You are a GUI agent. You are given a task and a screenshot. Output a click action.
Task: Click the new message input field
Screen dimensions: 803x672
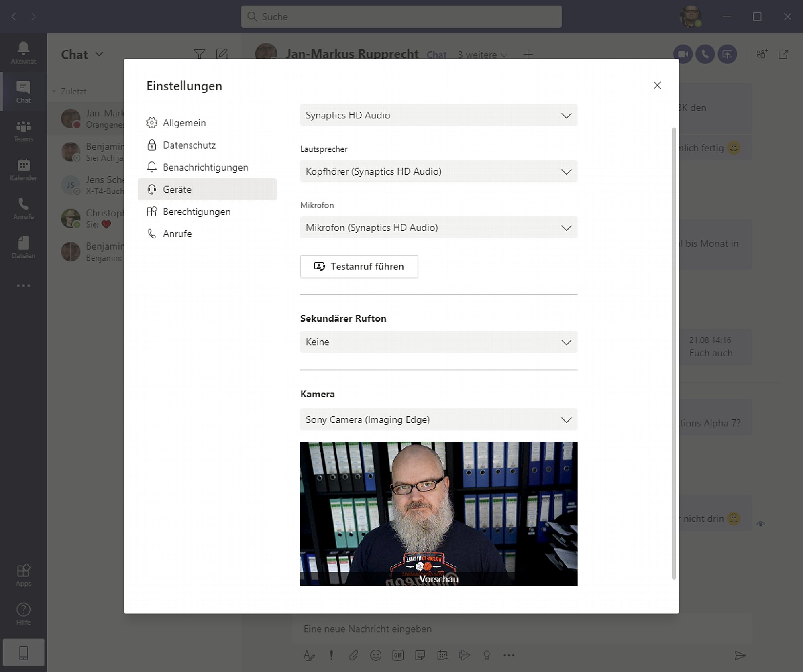521,629
